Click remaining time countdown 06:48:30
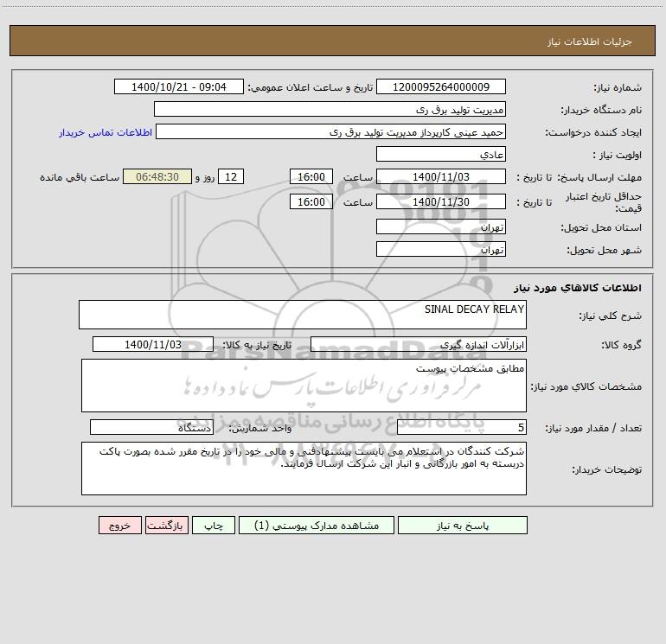This screenshot has width=666, height=644. pyautogui.click(x=157, y=176)
